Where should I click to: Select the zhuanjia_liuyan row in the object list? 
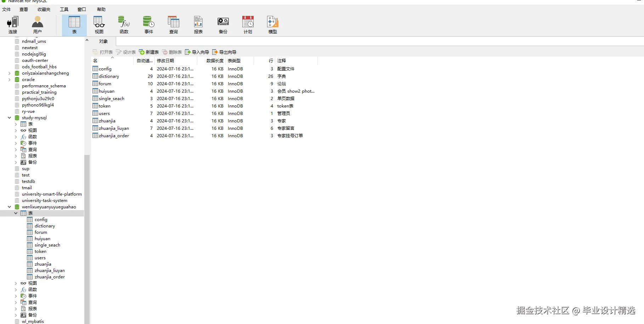pos(204,128)
